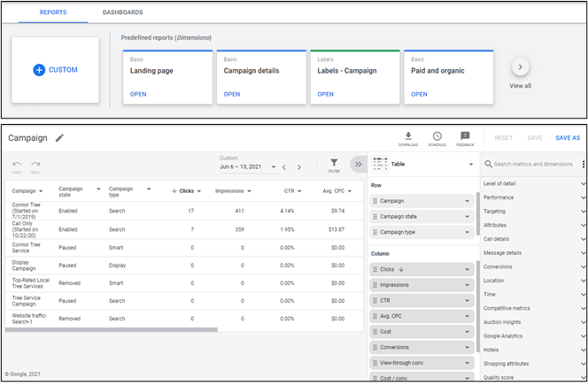Open Campaign state column header dropdown
The image size is (588, 386).
98,189
